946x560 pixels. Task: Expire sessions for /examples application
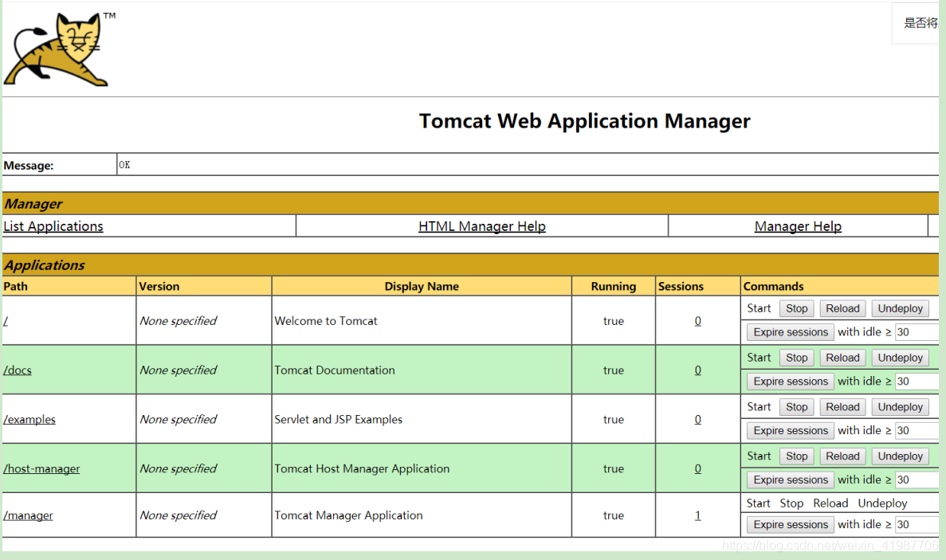pos(791,431)
